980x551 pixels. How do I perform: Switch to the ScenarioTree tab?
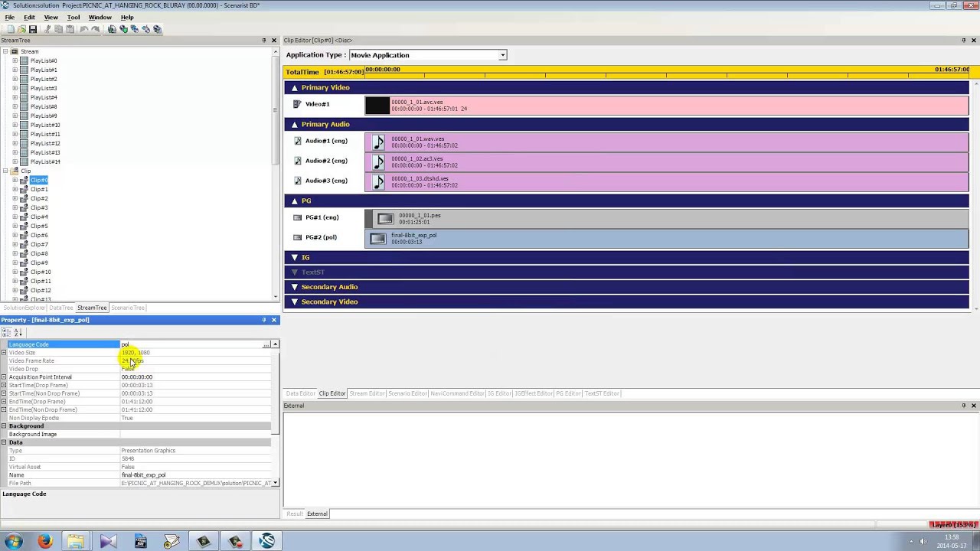(128, 308)
